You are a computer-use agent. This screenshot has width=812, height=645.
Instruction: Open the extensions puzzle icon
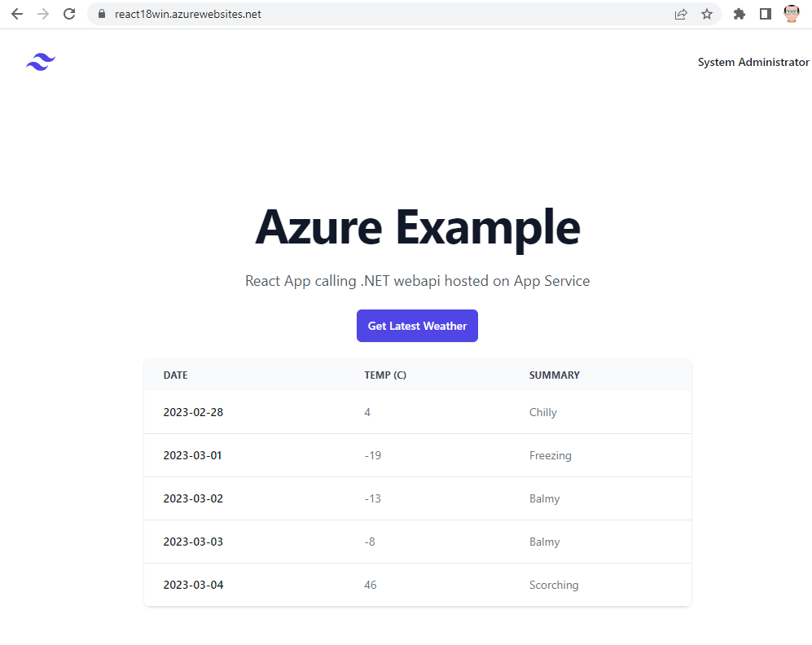pos(740,14)
